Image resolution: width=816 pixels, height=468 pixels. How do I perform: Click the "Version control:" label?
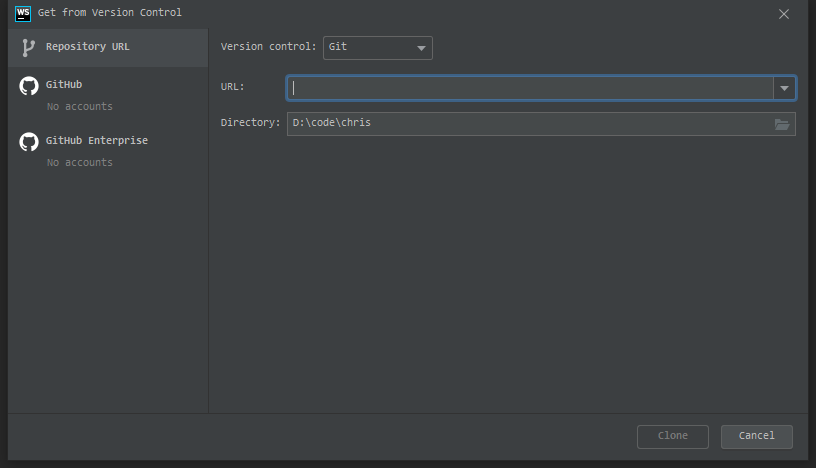coord(268,47)
